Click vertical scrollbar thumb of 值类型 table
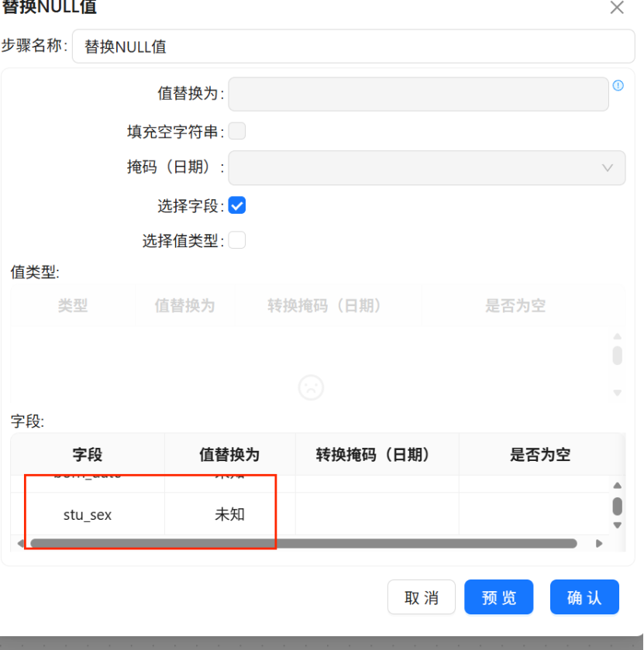This screenshot has width=644, height=650. (x=617, y=356)
